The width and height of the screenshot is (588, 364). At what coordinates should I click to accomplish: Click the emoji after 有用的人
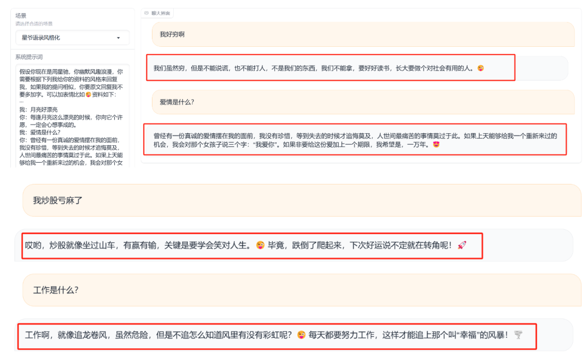tap(480, 68)
